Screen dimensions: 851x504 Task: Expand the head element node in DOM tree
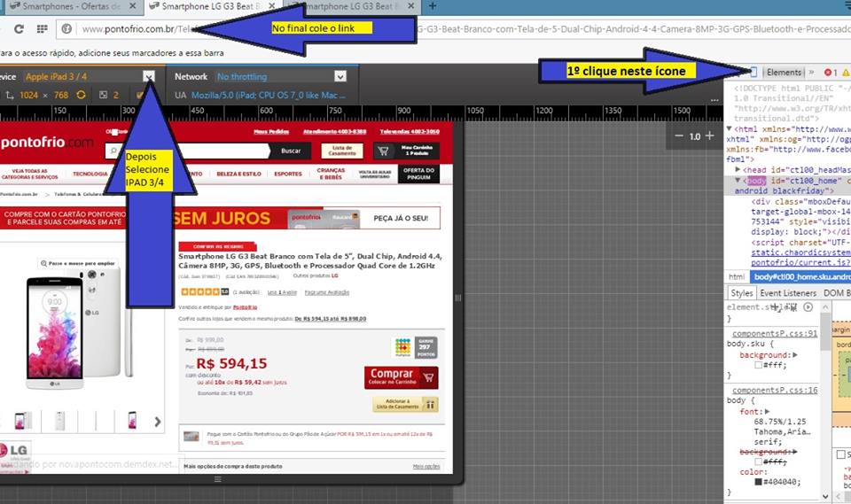pos(738,169)
